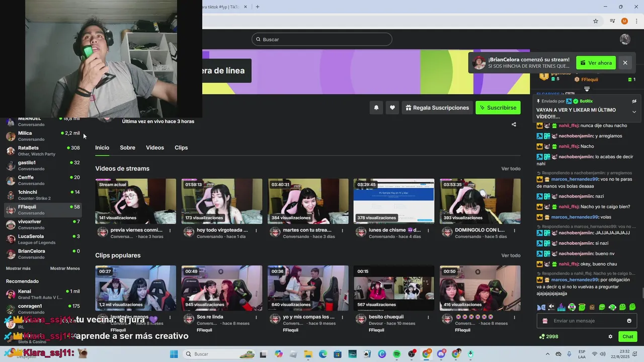Open the 01:59:13 video thumbnail
The image size is (644, 362).
222,201
